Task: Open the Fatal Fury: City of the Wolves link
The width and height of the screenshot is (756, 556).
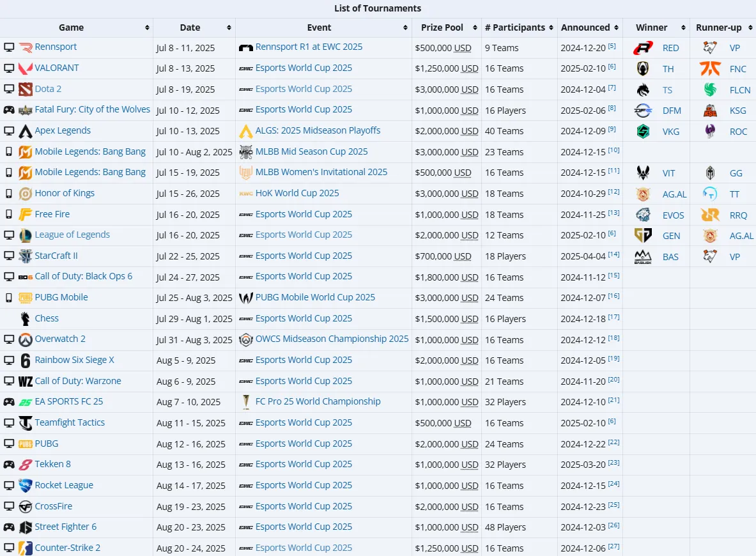Action: coord(92,109)
